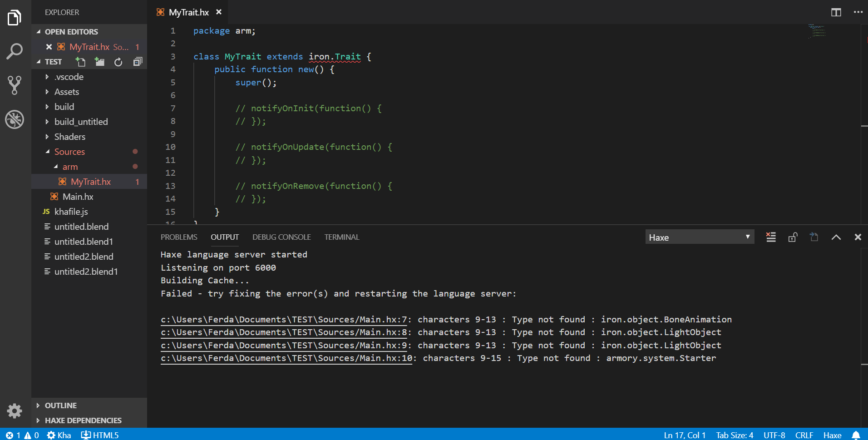Open MyTrait.hx in the file tree
The height and width of the screenshot is (440, 868).
coord(89,182)
